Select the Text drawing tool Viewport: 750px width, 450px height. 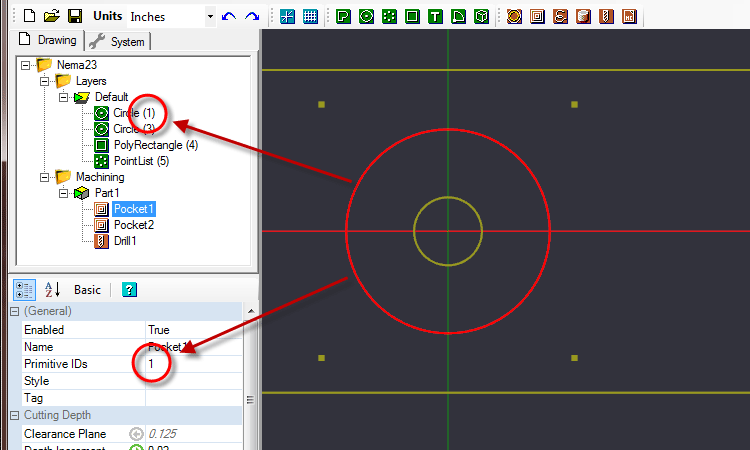tap(436, 16)
